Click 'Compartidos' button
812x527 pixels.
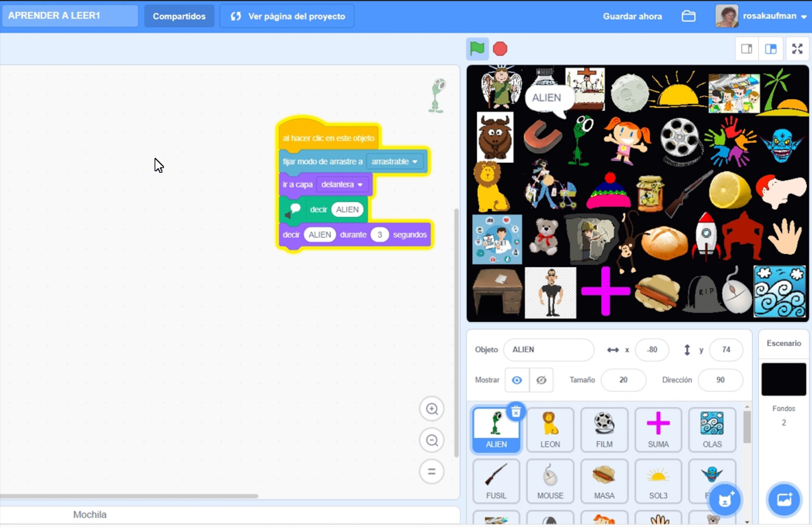179,16
